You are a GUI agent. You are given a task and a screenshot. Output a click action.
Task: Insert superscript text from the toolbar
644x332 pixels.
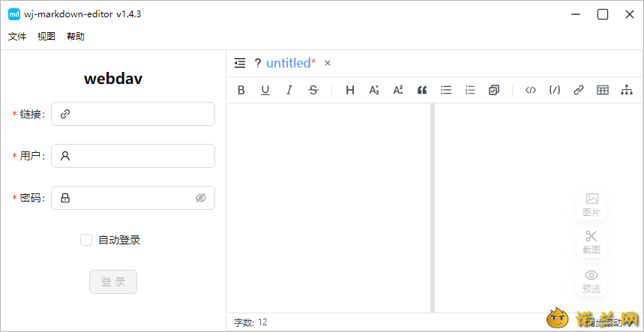(x=398, y=90)
